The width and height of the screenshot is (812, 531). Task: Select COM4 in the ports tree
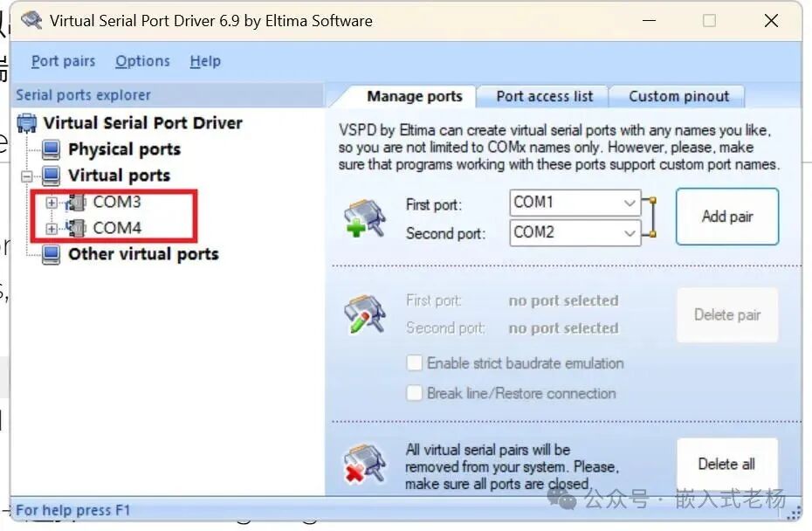pos(117,228)
